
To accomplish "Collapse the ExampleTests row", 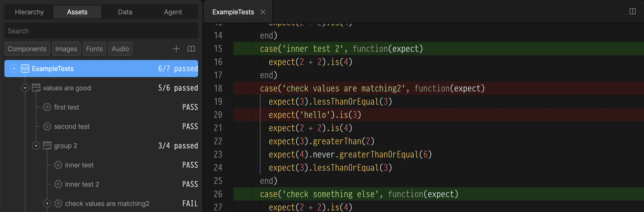I will click(x=14, y=69).
